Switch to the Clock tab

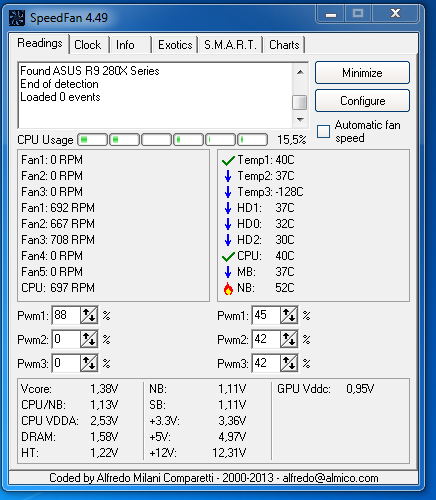88,45
